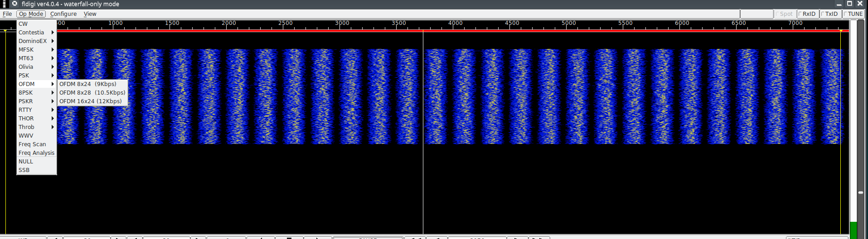The width and height of the screenshot is (868, 239).
Task: Enable the TxID checkbox
Action: click(830, 14)
